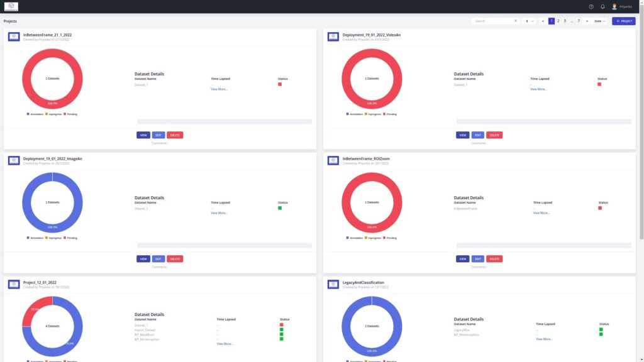Go to pagination page 7
644x362 pixels.
pyautogui.click(x=579, y=21)
